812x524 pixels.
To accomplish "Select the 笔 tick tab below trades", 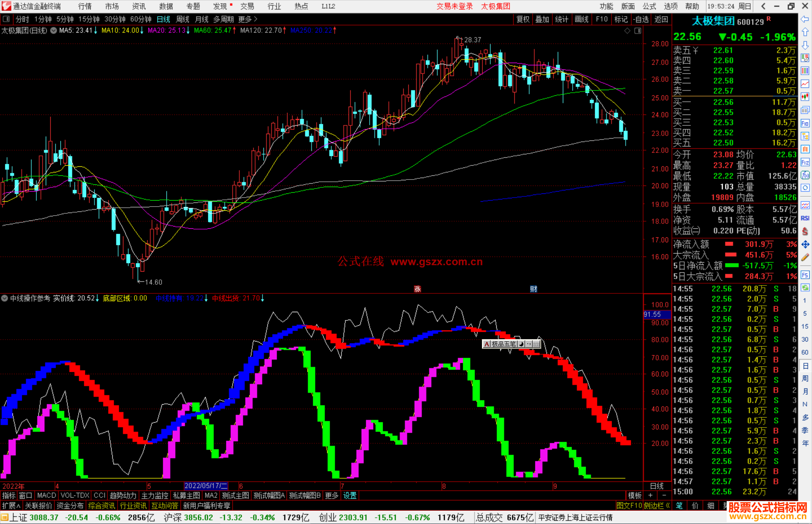I will click(679, 506).
